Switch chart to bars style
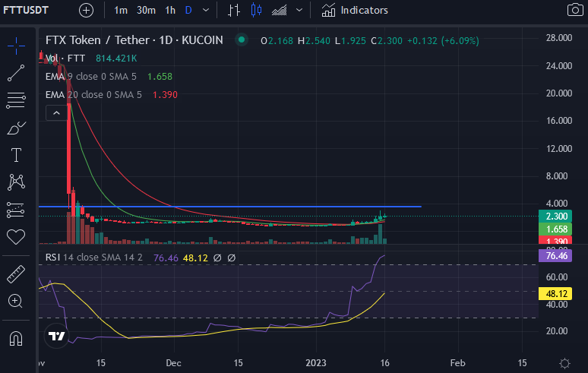 pyautogui.click(x=234, y=11)
